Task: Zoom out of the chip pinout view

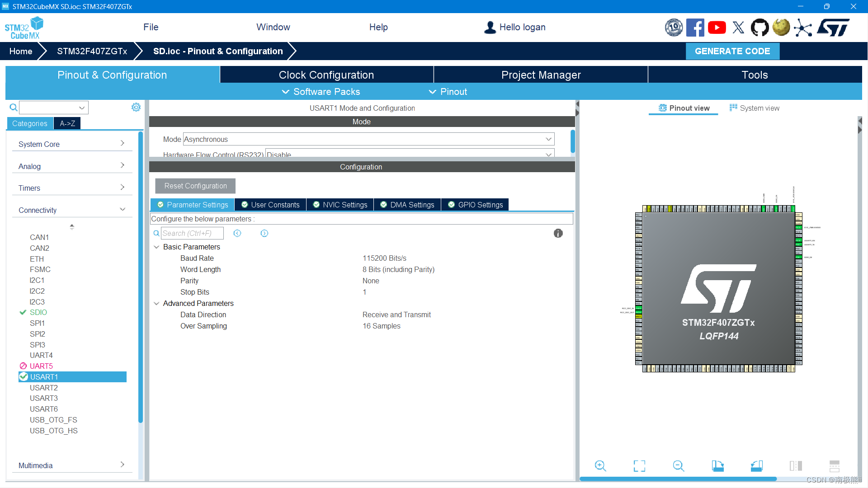Action: point(678,466)
